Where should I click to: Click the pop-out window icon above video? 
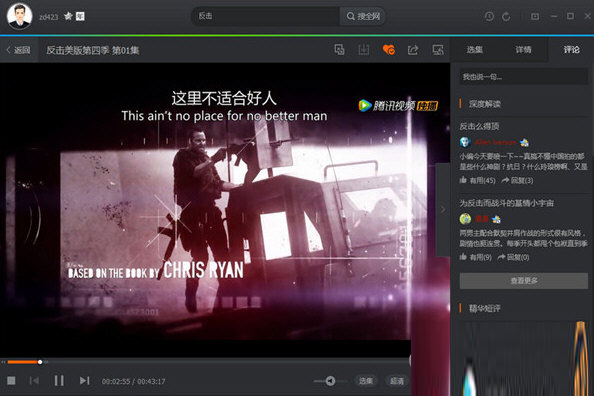[x=339, y=50]
